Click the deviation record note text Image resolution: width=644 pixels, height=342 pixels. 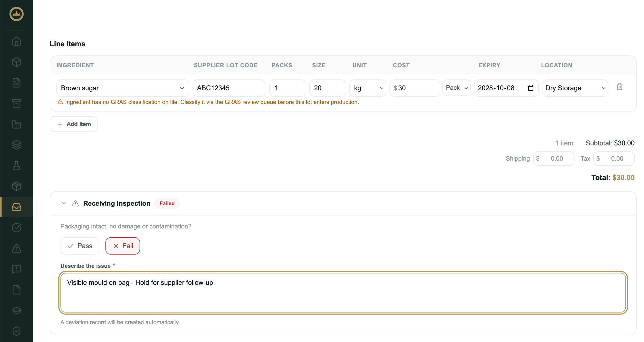coord(120,322)
